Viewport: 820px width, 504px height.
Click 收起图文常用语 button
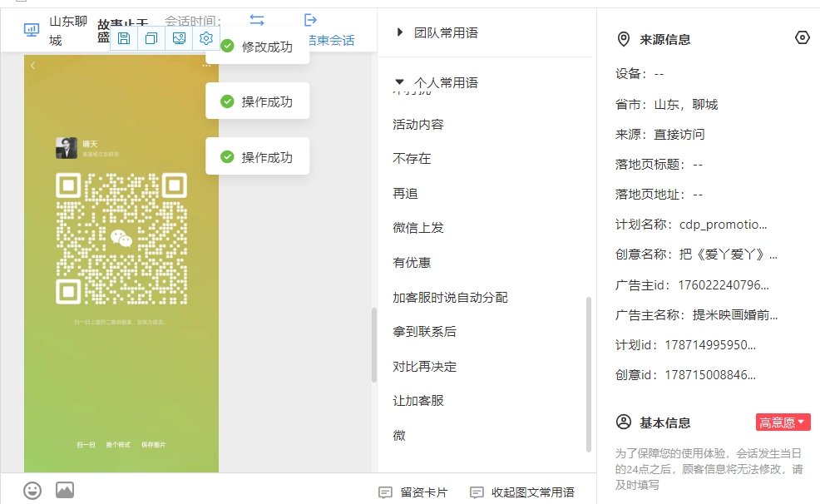522,492
